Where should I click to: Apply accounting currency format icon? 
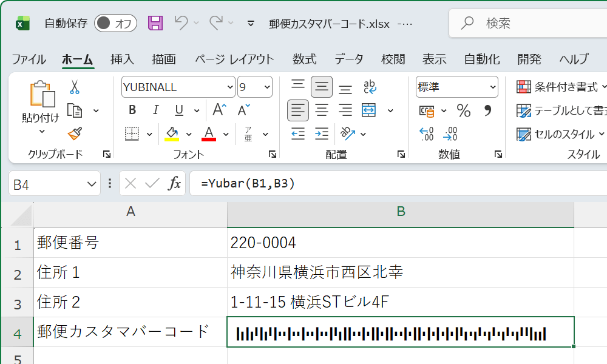pos(427,111)
